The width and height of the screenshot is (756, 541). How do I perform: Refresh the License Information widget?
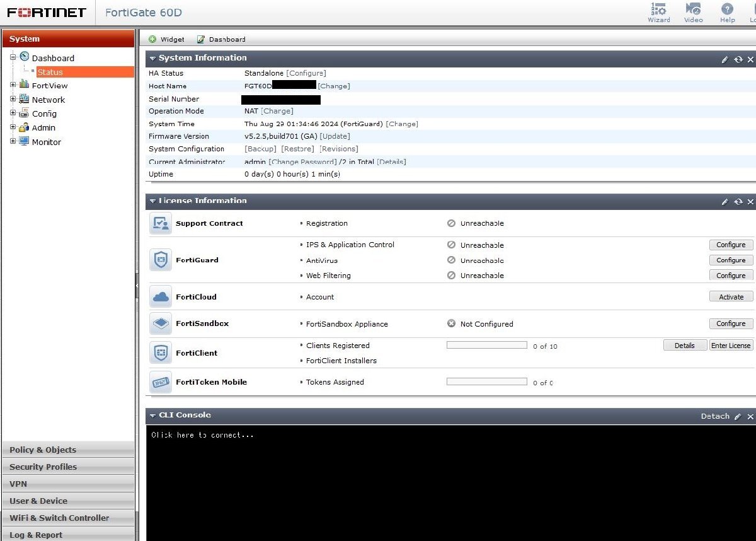(x=738, y=202)
